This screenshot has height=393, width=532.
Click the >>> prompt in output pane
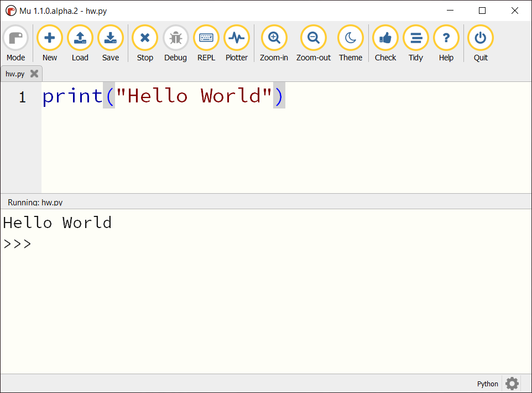click(x=17, y=244)
